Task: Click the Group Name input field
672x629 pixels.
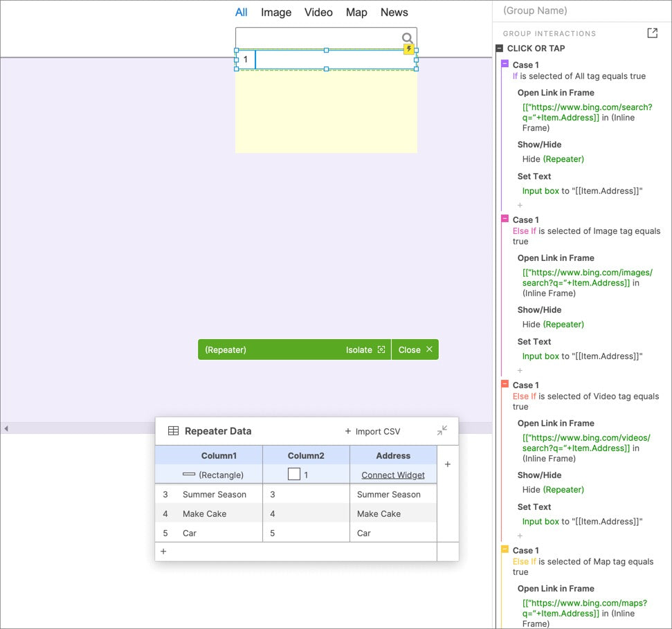Action: click(582, 10)
